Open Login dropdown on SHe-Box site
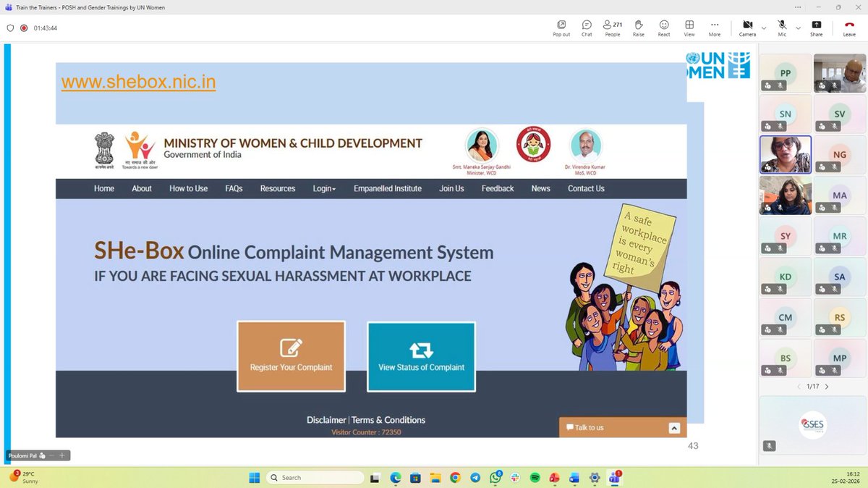Image resolution: width=868 pixels, height=488 pixels. tap(324, 188)
